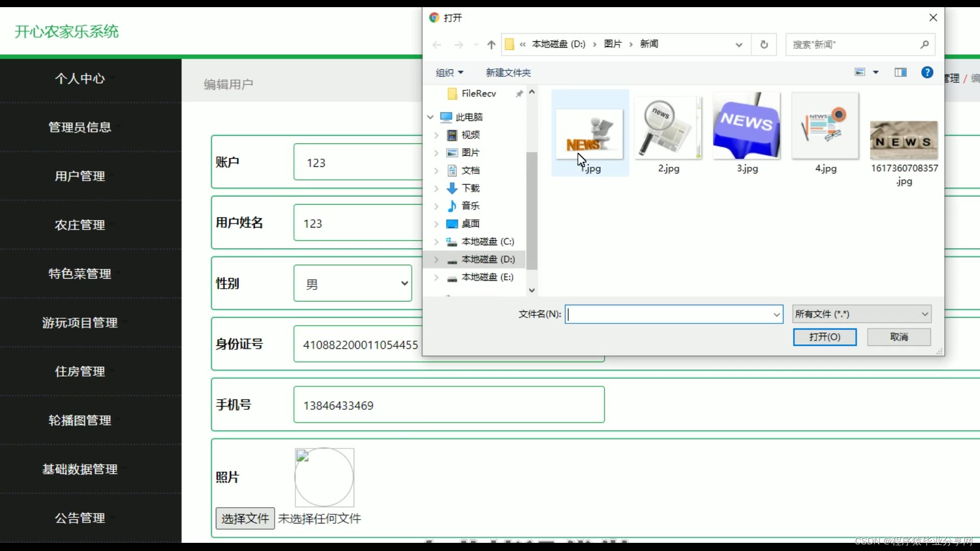
Task: Open the 组织 organize menu
Action: click(449, 72)
